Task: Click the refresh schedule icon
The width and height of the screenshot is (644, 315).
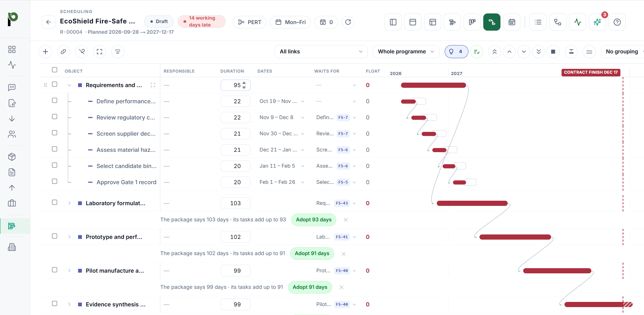Action: coord(348,22)
